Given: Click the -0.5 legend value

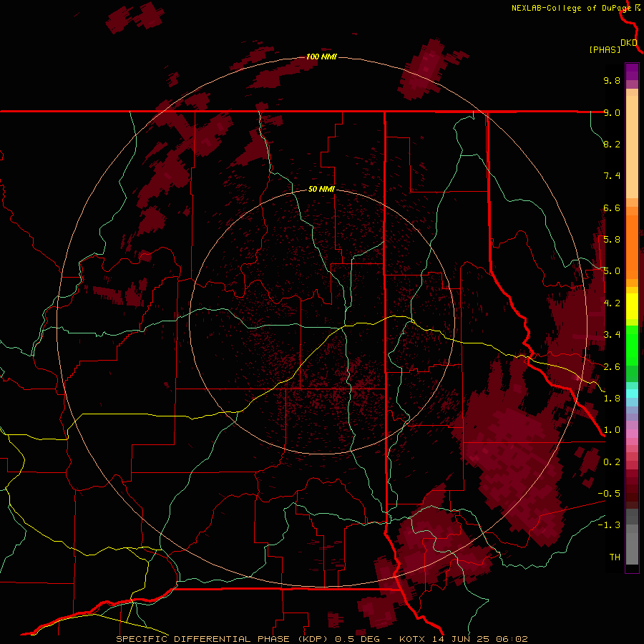Looking at the screenshot, I should click(609, 494).
